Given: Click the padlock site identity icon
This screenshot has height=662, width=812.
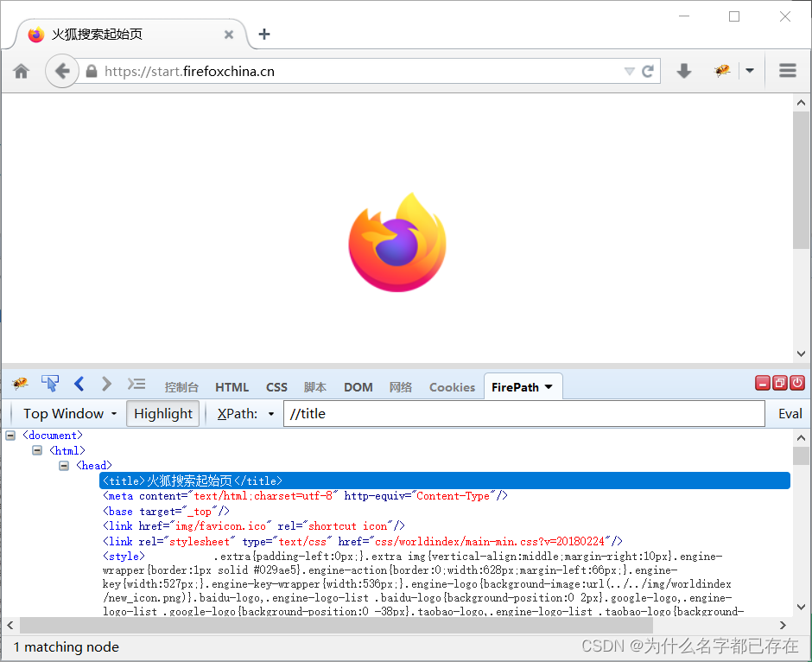Looking at the screenshot, I should (x=92, y=71).
